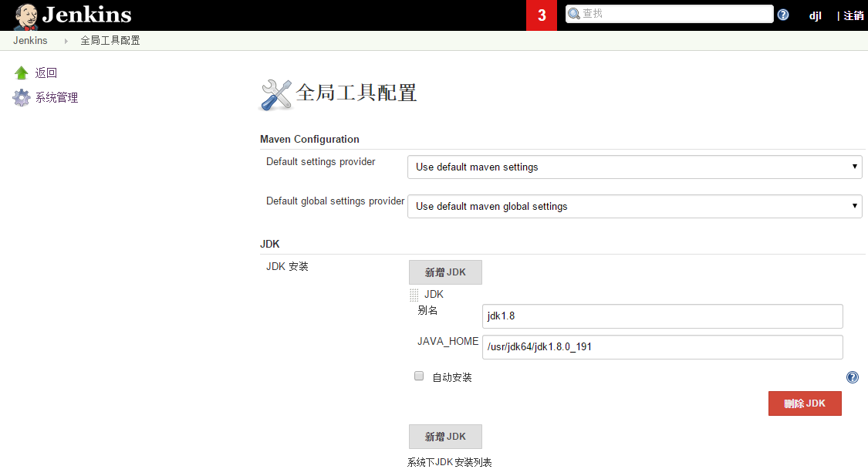The image size is (868, 476).
Task: Click the red 删除 JDK button
Action: point(805,403)
